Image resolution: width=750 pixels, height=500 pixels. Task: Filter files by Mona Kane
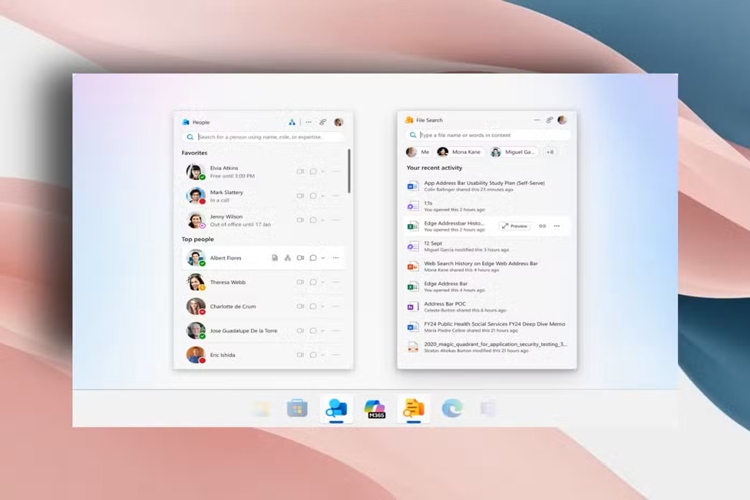click(x=460, y=152)
